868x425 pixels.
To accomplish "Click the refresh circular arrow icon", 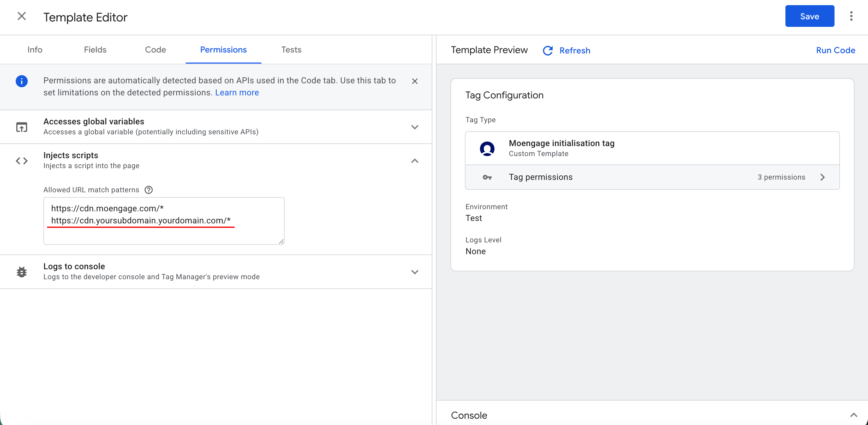I will 548,51.
